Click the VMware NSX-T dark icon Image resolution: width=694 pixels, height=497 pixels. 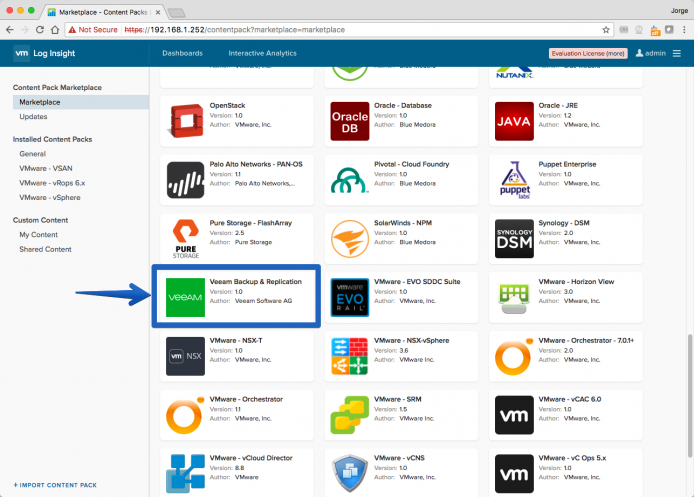pyautogui.click(x=185, y=356)
